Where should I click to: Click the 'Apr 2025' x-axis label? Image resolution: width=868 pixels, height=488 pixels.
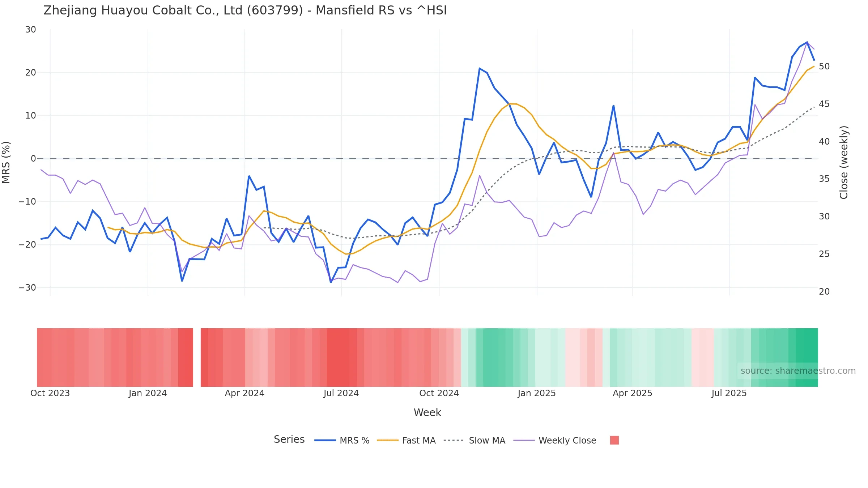tap(633, 393)
